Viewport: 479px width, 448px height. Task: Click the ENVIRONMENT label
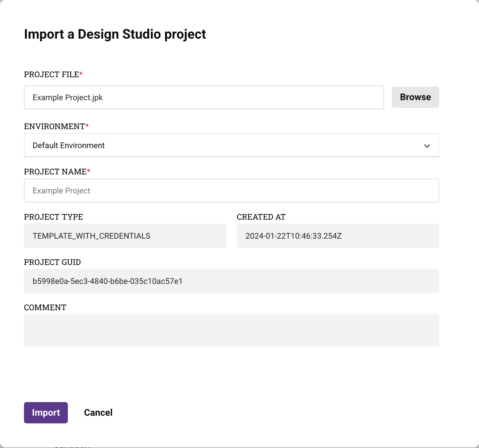[x=54, y=126]
